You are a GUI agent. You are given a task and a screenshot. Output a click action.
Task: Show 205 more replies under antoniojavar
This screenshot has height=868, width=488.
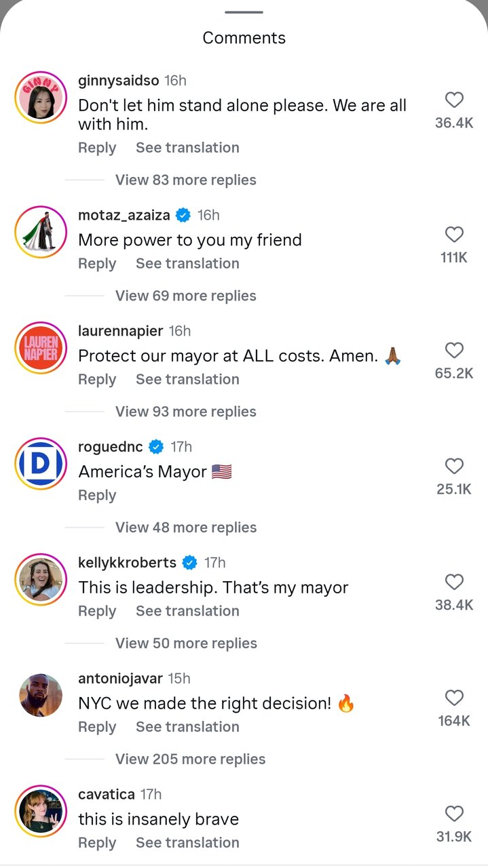pyautogui.click(x=190, y=759)
